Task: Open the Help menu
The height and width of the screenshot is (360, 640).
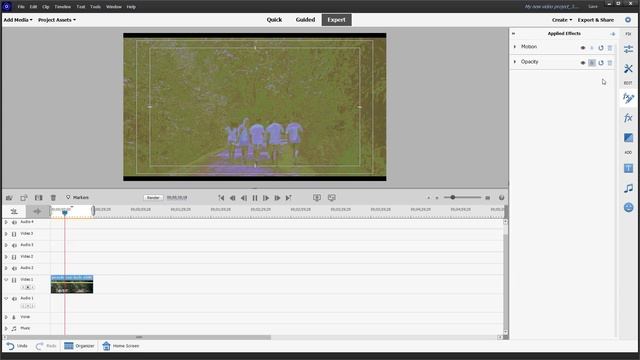Action: [131, 7]
